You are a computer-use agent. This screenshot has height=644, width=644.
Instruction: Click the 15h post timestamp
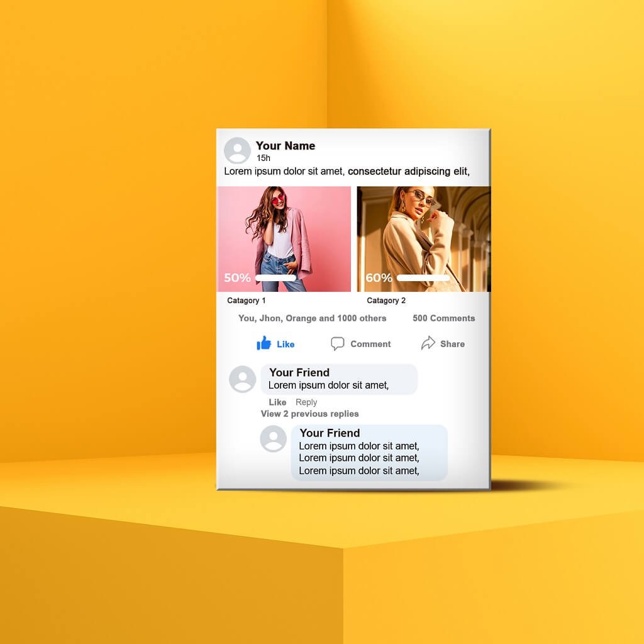[264, 158]
